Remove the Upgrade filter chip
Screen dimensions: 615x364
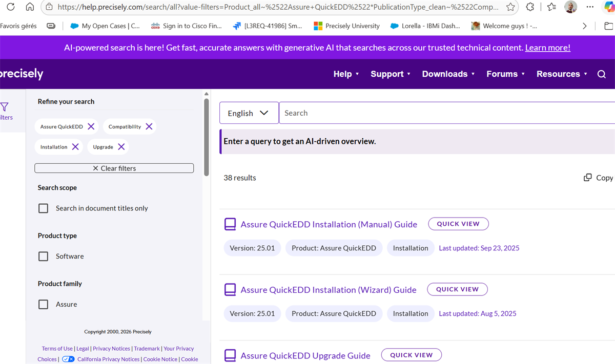coord(121,147)
